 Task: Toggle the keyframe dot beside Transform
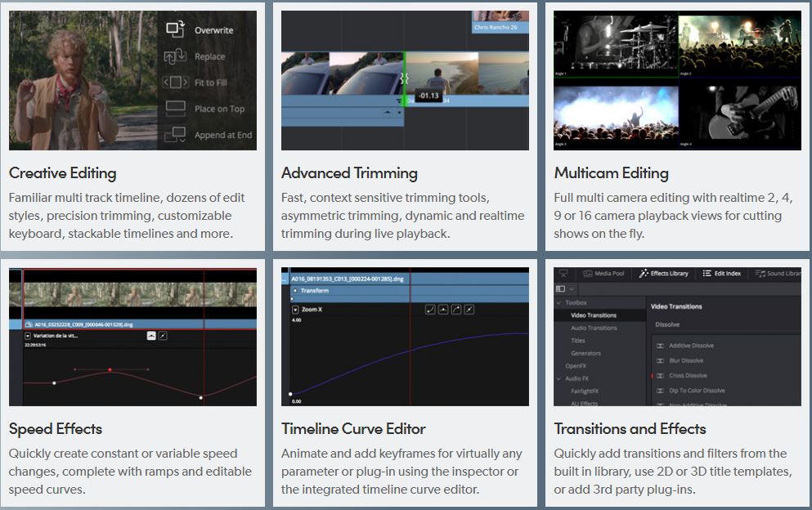(296, 291)
